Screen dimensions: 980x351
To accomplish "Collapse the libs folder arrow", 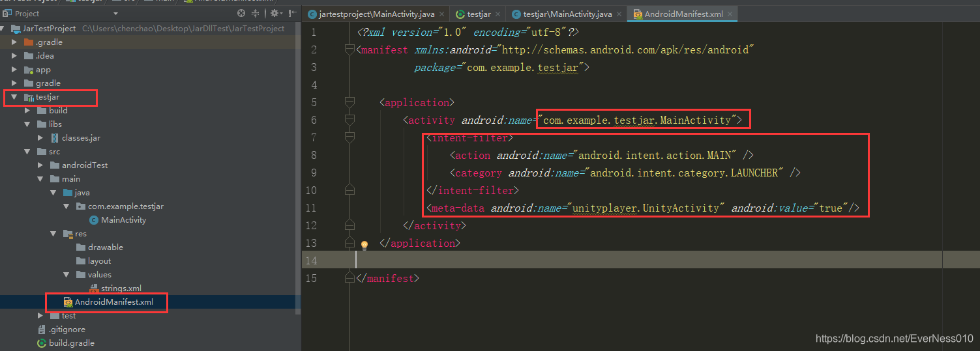I will (27, 124).
